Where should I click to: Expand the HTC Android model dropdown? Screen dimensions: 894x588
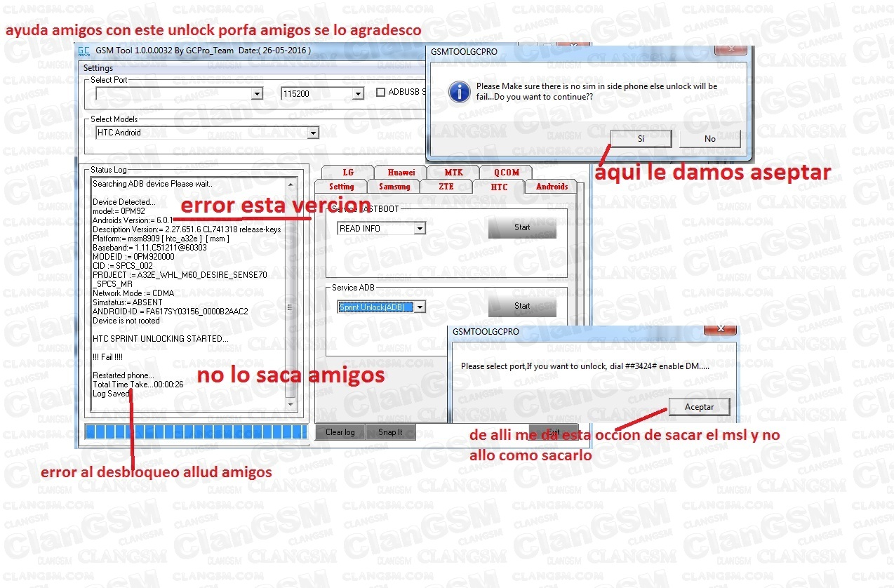pos(313,133)
